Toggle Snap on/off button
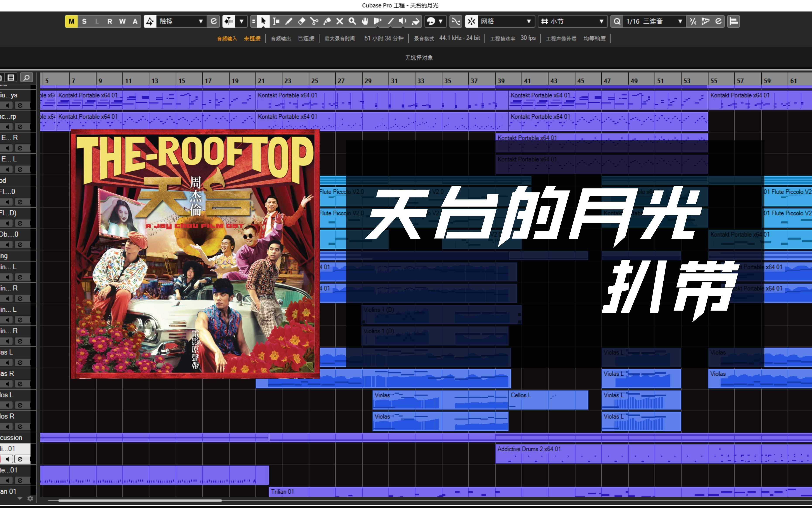Viewport: 812px width, 508px height. pyautogui.click(x=471, y=21)
